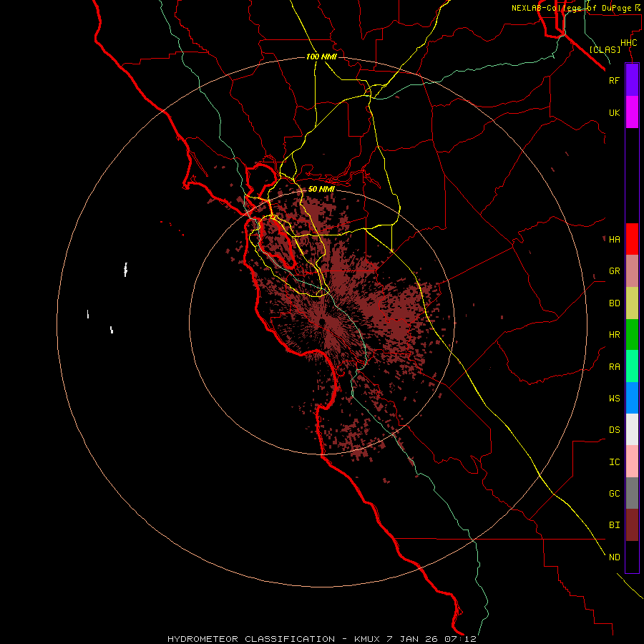
Task: Click the BD yellow legend swatch
Action: click(632, 303)
